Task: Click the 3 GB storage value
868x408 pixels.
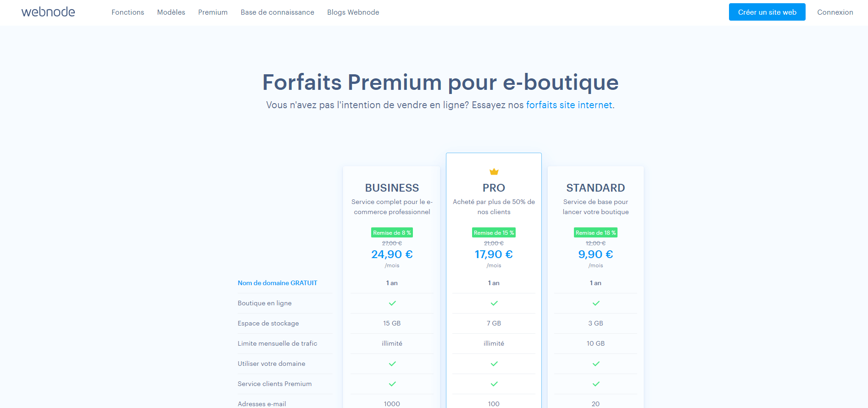Action: pyautogui.click(x=595, y=323)
